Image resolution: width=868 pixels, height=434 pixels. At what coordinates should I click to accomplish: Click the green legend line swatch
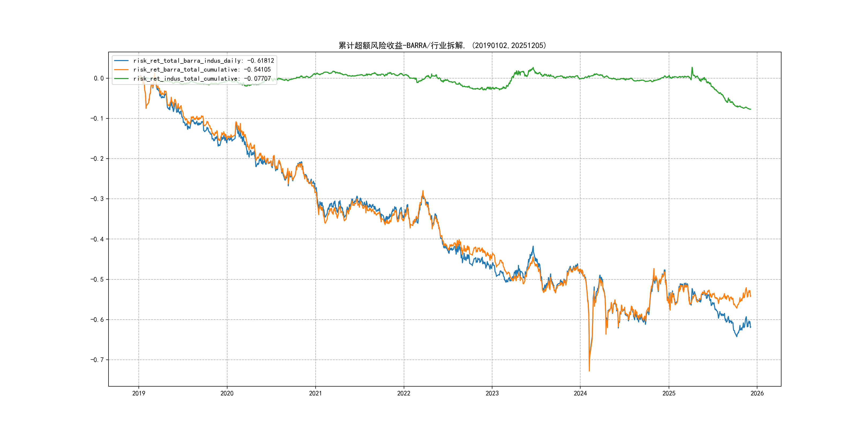121,78
